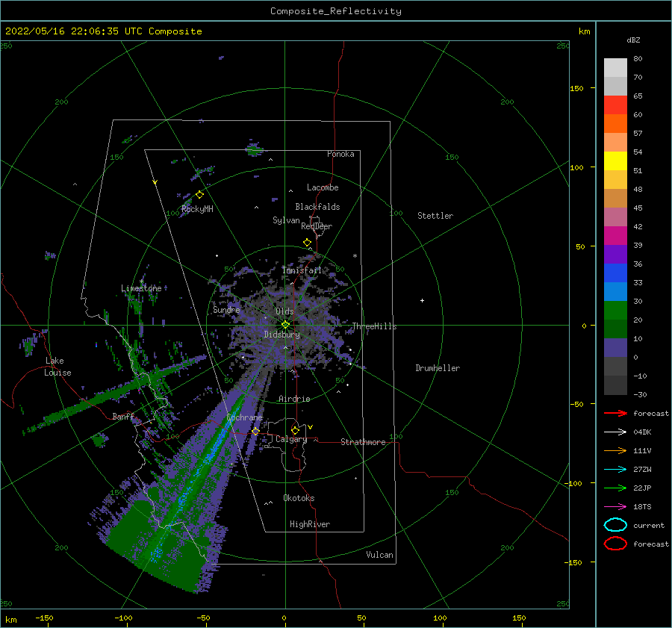The height and width of the screenshot is (628, 672).
Task: Select the blue 36 dBZ color swatch
Action: pyautogui.click(x=615, y=273)
